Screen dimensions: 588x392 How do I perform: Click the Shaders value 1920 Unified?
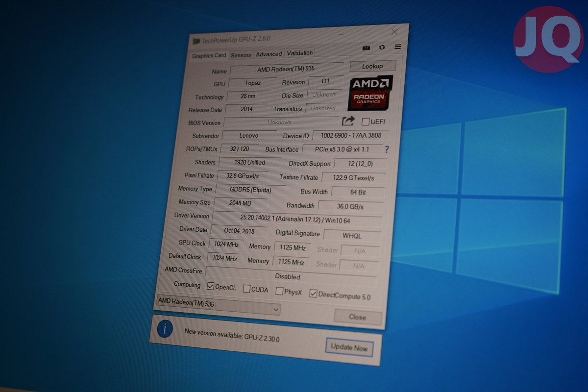(250, 162)
